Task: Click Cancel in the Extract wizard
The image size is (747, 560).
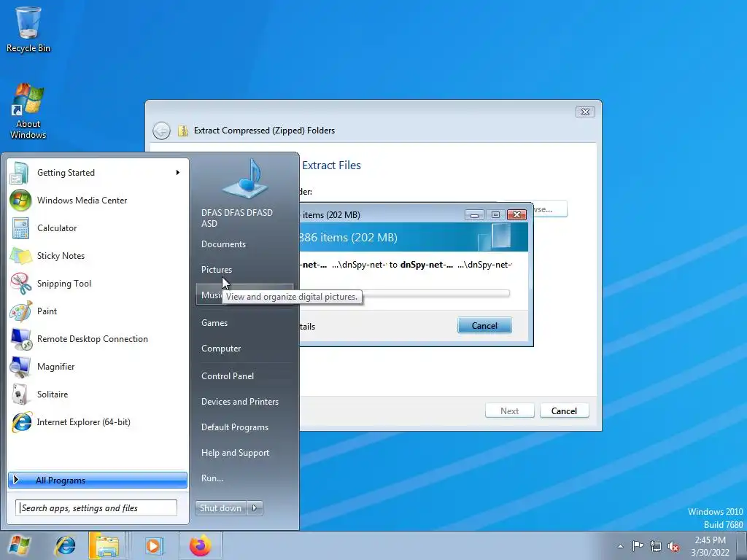Action: [x=564, y=411]
